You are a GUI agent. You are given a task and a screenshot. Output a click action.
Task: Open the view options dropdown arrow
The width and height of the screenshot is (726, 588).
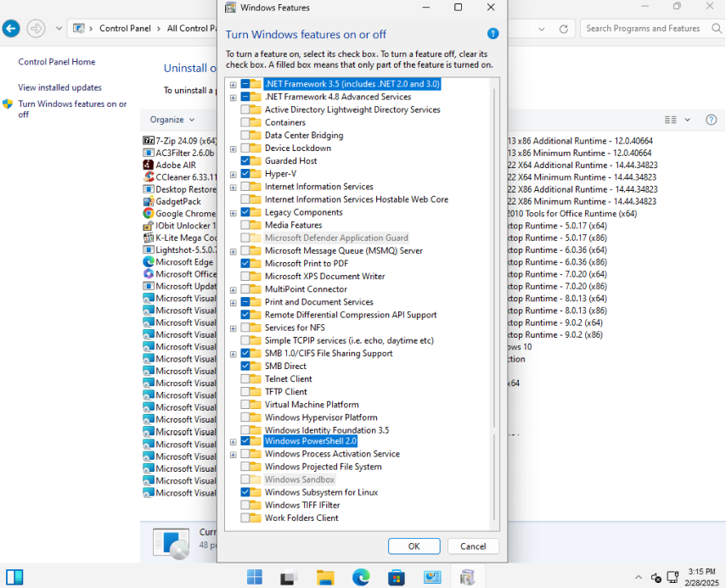[688, 120]
